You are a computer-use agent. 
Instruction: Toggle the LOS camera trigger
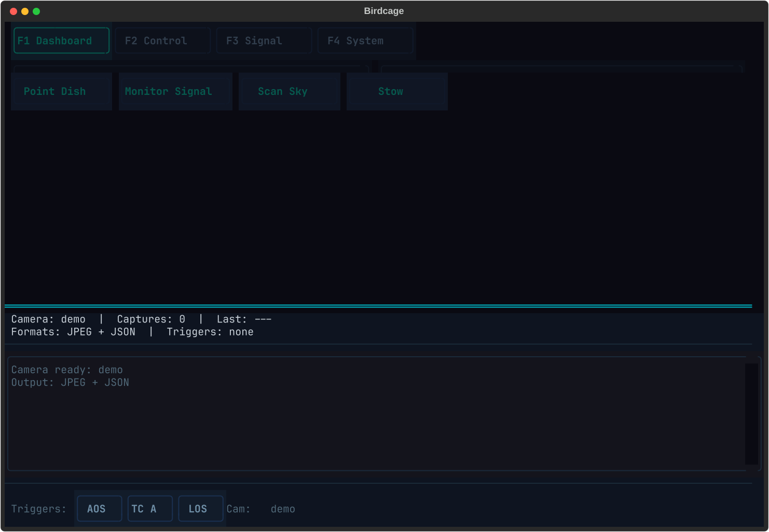pyautogui.click(x=201, y=509)
